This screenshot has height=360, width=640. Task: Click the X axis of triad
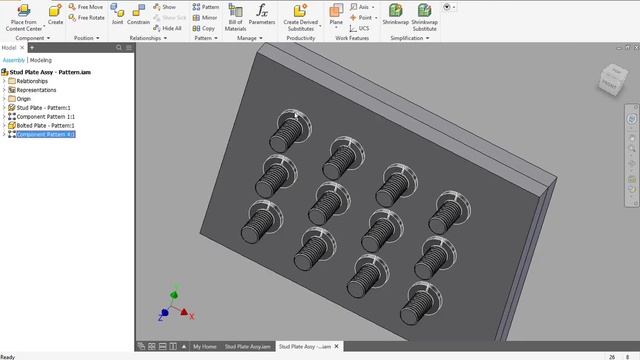(x=185, y=313)
